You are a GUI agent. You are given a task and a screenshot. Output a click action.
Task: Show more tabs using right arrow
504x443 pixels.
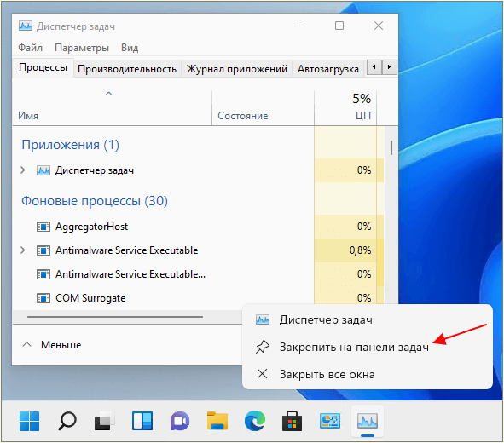389,67
